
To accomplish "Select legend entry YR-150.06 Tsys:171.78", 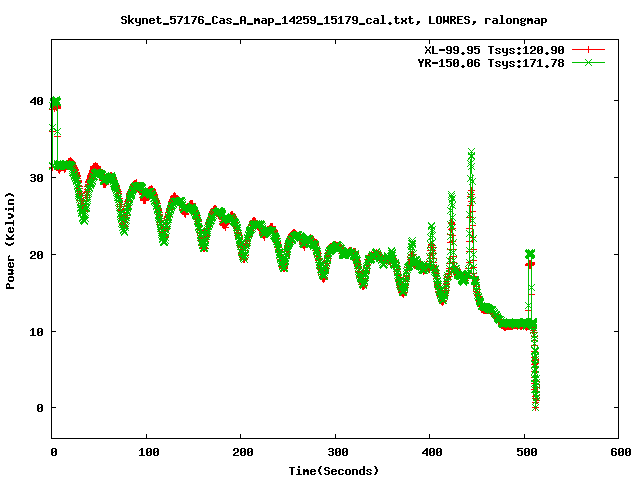I will click(x=491, y=63).
